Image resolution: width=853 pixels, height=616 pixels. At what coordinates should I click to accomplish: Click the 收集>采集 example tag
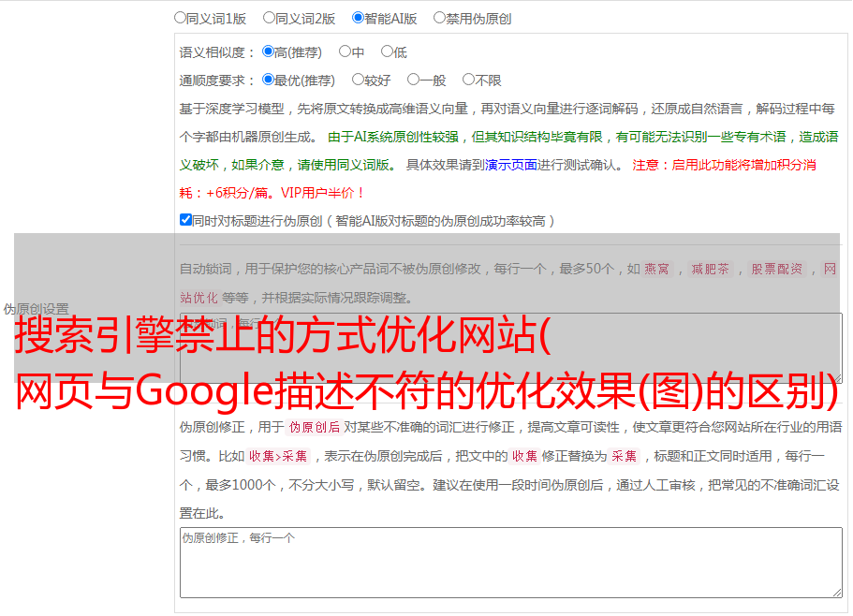click(278, 456)
